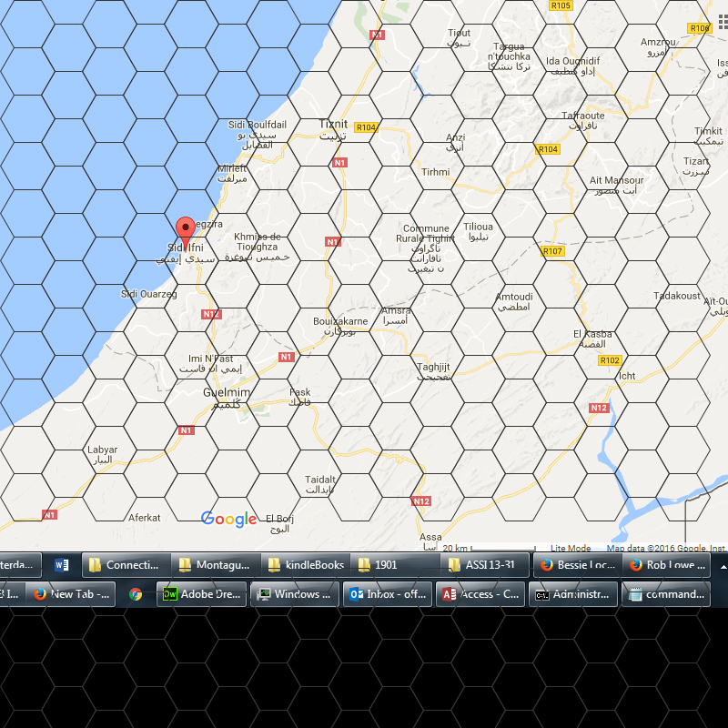This screenshot has height=728, width=728.
Task: Open the Administr... command prompt window
Action: pos(573,594)
